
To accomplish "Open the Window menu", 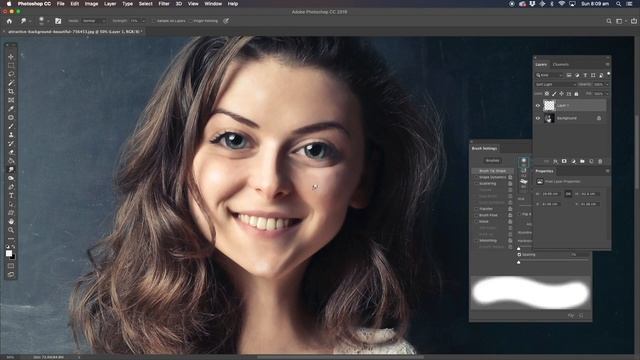I will point(213,4).
